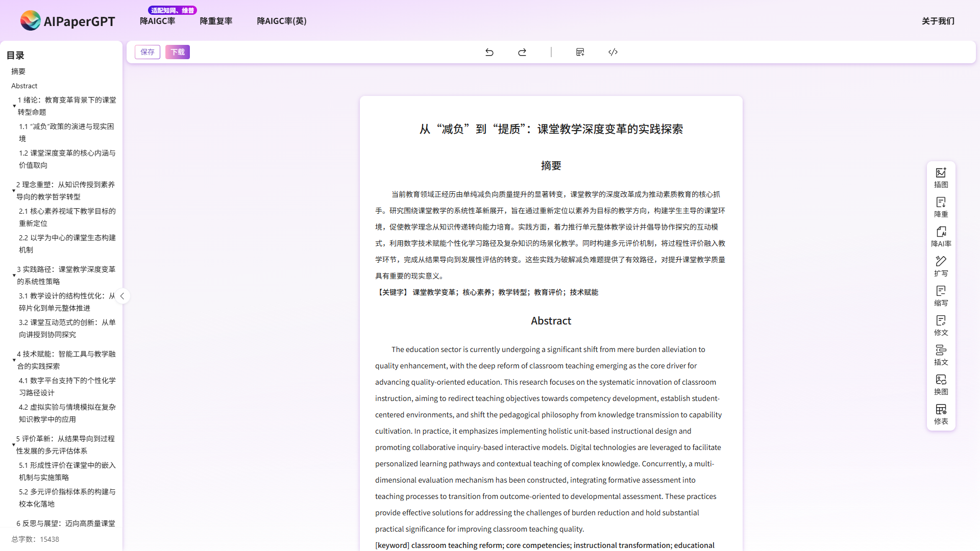Open the 降AIGC率 menu

(157, 21)
